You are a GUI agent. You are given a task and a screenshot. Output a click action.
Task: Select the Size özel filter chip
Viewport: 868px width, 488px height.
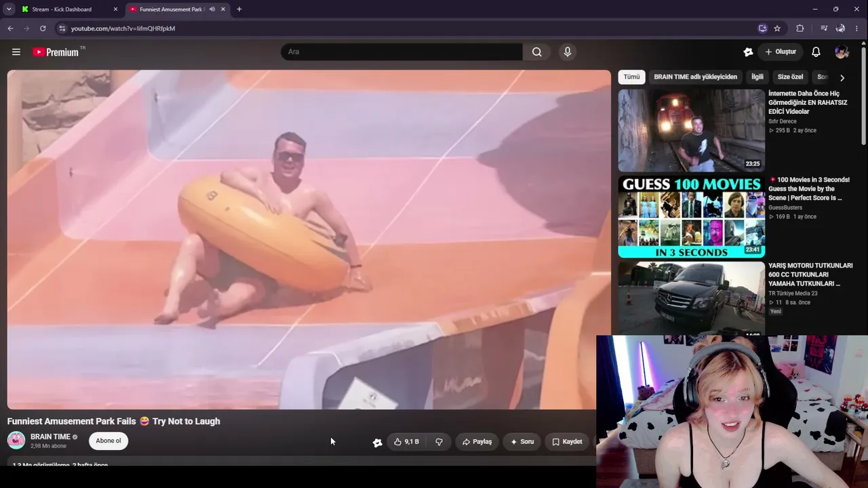(x=790, y=77)
